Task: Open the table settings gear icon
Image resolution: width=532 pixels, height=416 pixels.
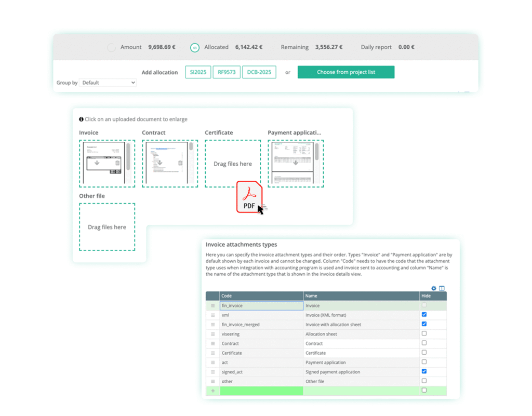Action: click(434, 288)
